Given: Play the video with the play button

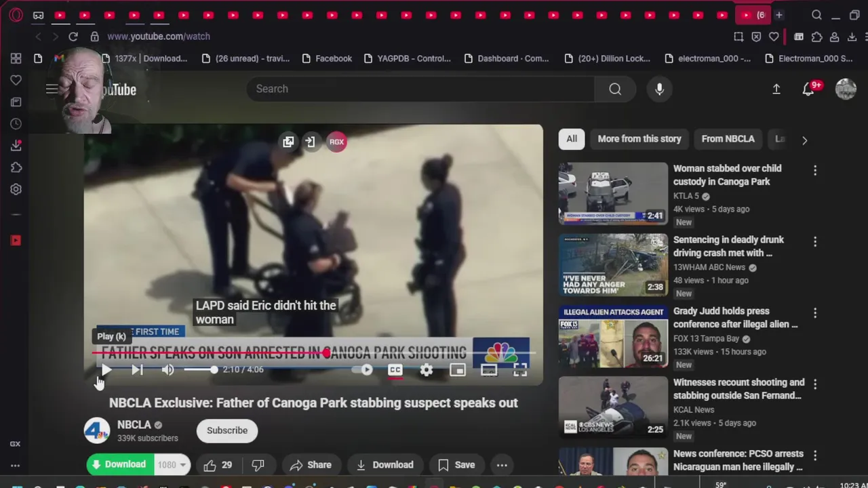Looking at the screenshot, I should click(106, 369).
